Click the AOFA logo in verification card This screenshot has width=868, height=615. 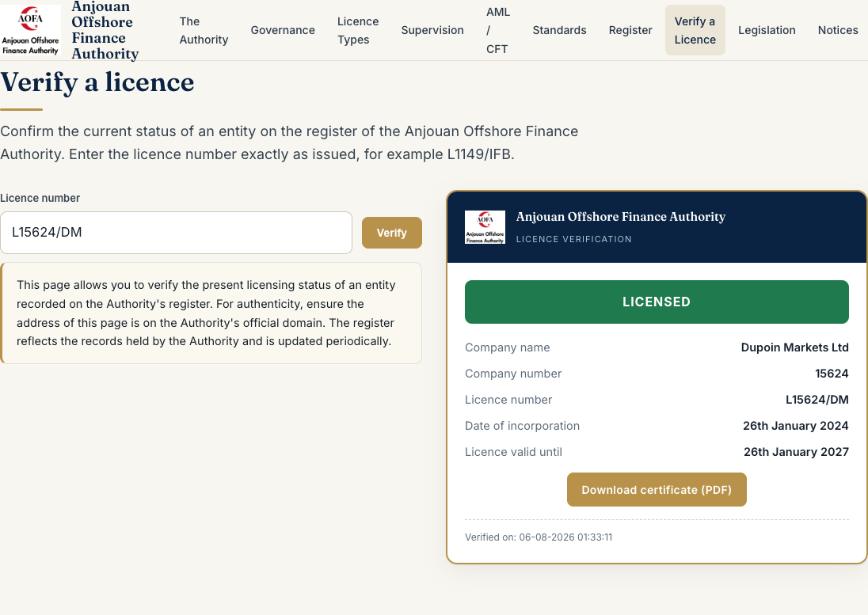point(485,226)
